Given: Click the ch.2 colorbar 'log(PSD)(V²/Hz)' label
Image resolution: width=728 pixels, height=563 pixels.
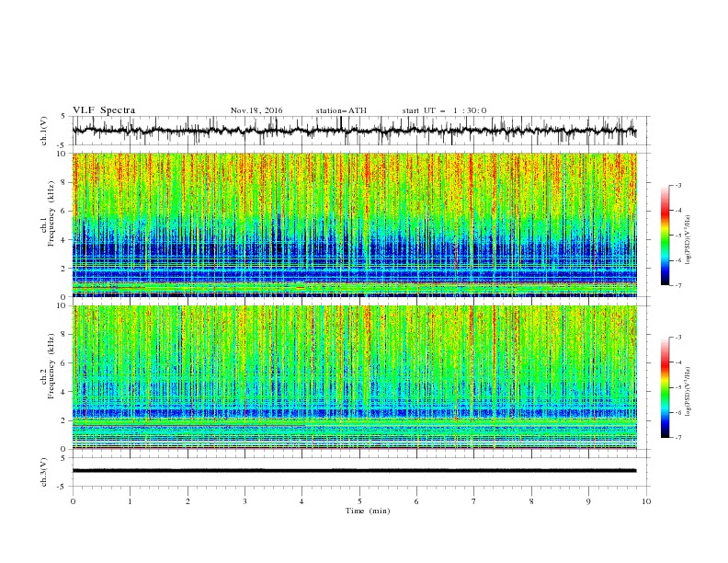Looking at the screenshot, I should coord(688,391).
